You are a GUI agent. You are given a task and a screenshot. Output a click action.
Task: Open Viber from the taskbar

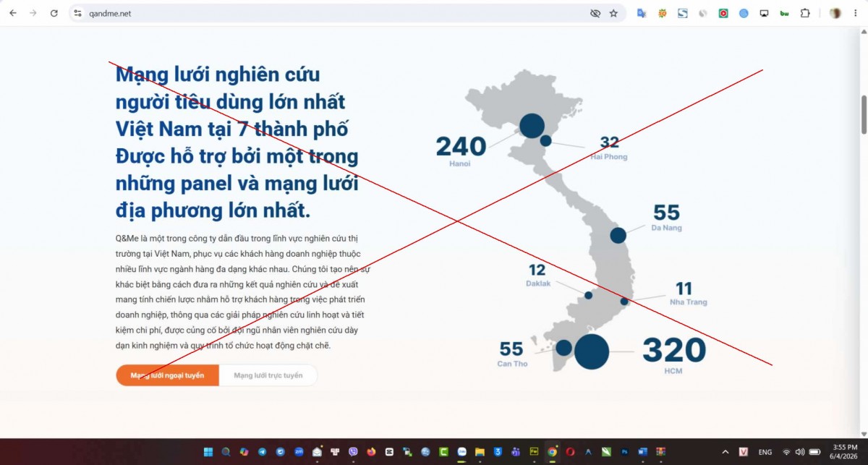[353, 452]
